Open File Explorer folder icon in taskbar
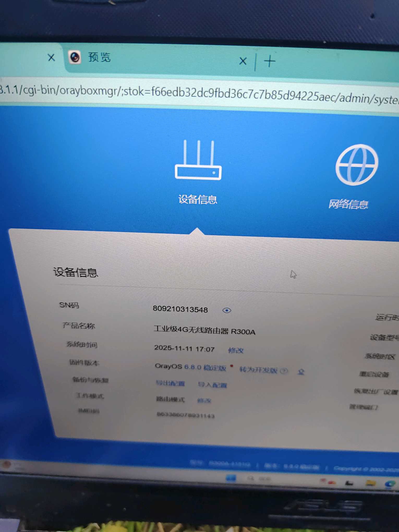This screenshot has width=399, height=532. click(370, 483)
